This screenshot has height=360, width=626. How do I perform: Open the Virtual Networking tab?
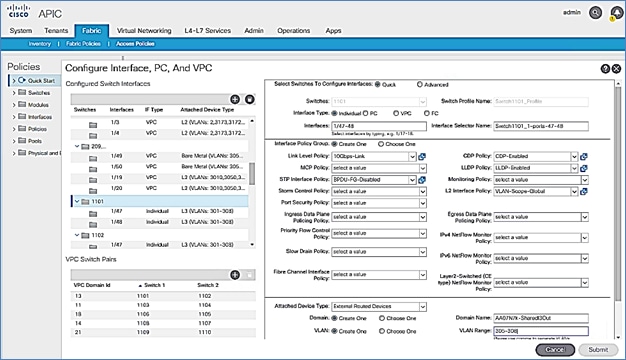click(x=144, y=31)
